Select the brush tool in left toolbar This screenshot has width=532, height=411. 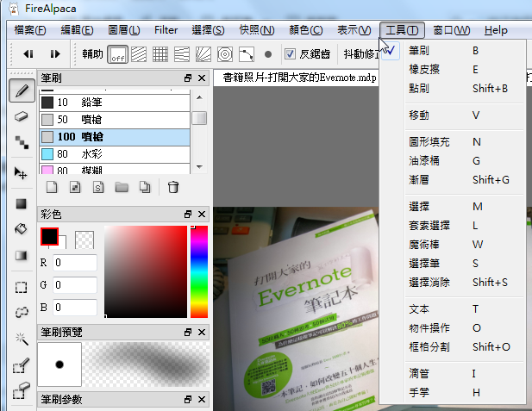click(22, 90)
